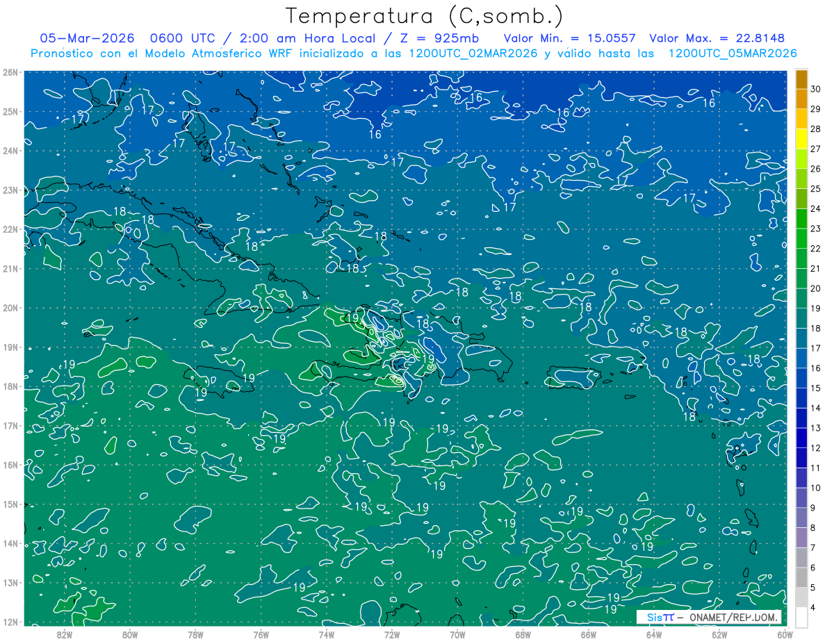Click the color scale label "14"
Viewport: 834px width, 644px height.
816,408
